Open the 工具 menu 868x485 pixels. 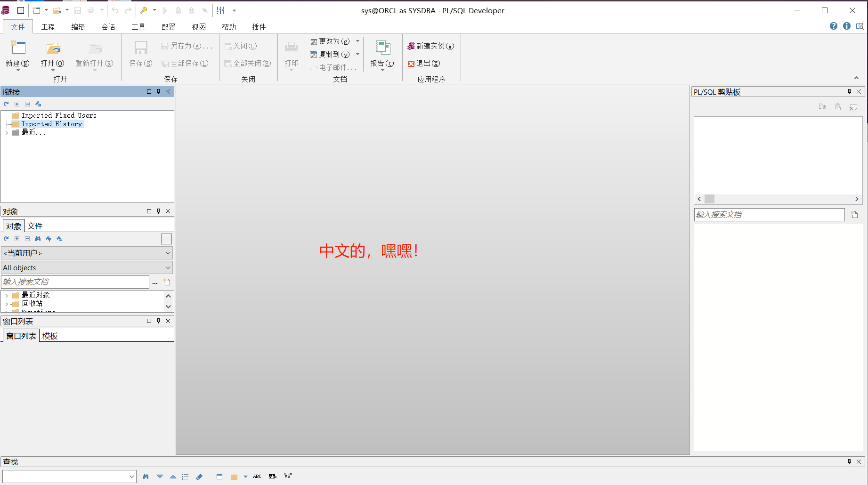pyautogui.click(x=138, y=27)
